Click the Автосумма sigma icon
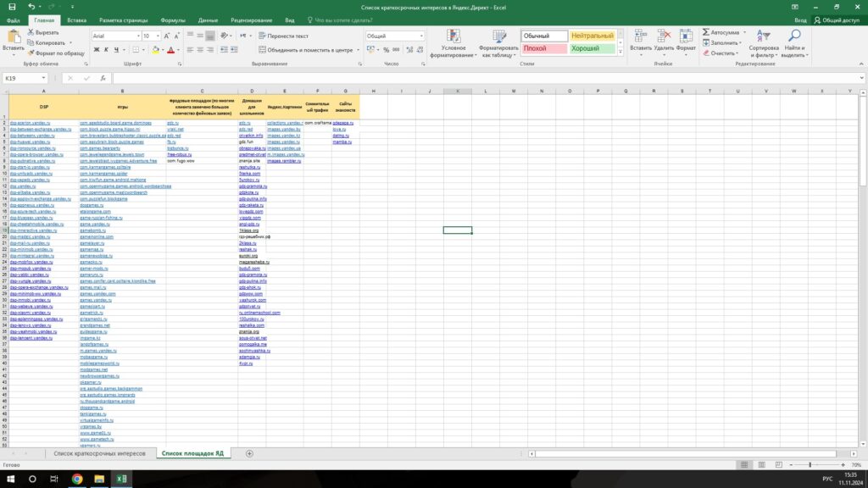 [x=706, y=33]
